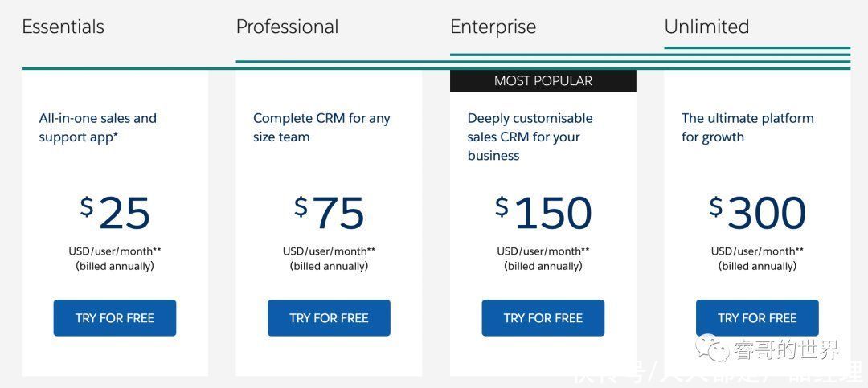Click 'Deeply customisable sales CRM' description

point(530,137)
